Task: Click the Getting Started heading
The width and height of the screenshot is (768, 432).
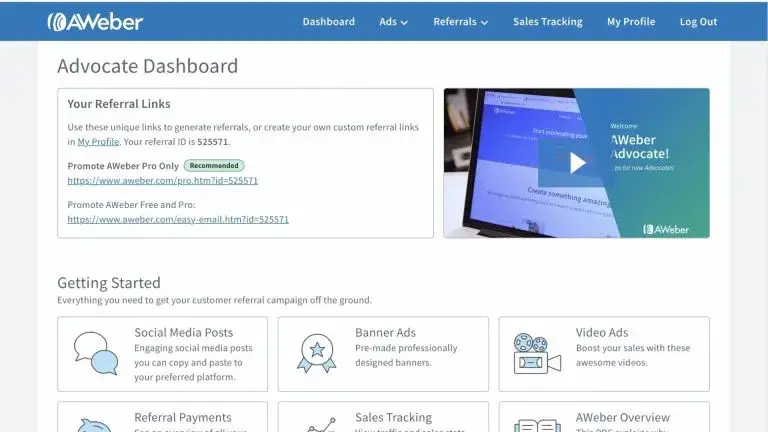Action: [x=109, y=283]
